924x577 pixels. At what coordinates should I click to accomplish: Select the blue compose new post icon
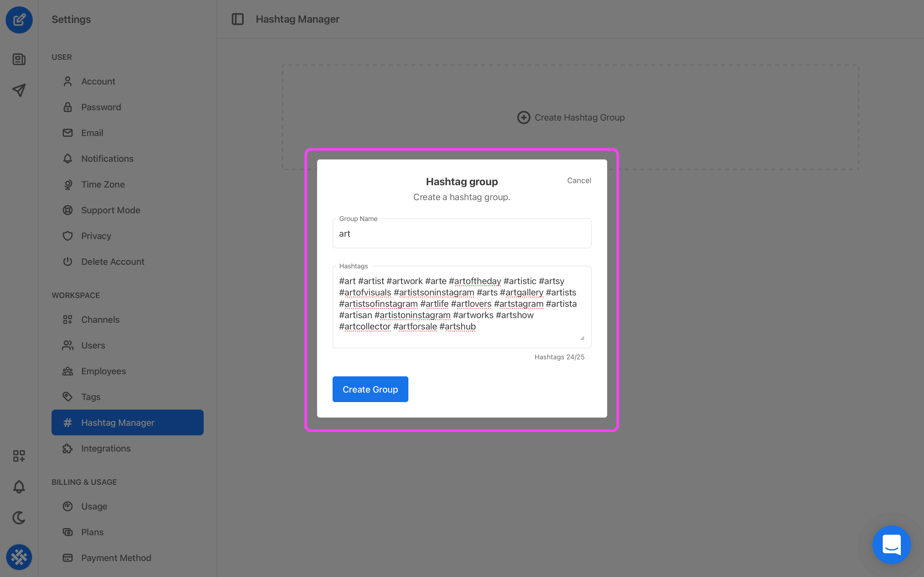tap(19, 20)
